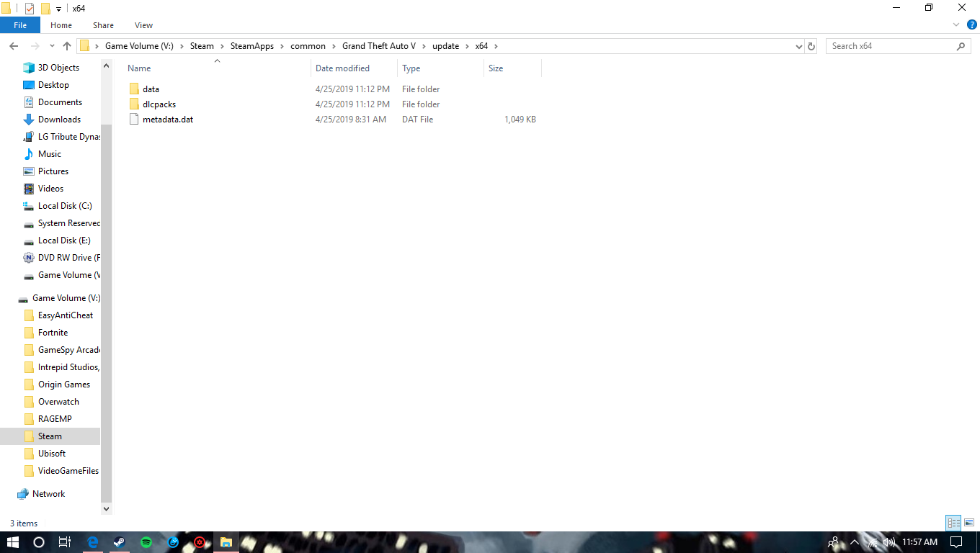Launch Spotify from the taskbar
Image resolution: width=980 pixels, height=553 pixels.
point(146,542)
